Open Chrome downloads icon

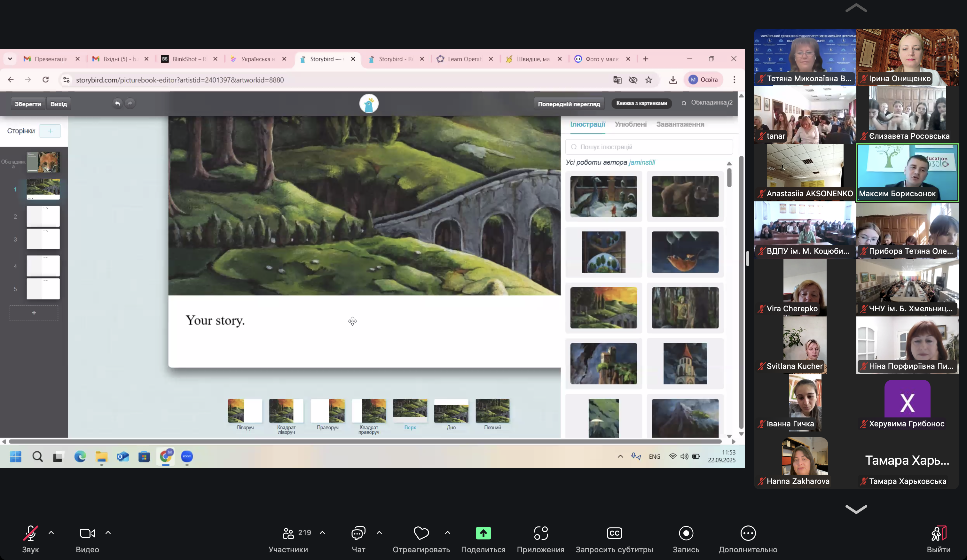673,80
